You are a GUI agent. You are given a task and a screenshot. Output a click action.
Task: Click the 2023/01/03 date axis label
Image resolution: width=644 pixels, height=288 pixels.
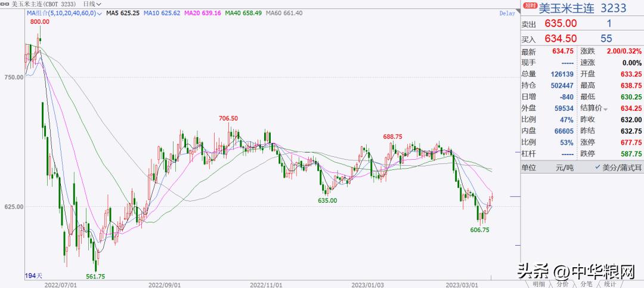368,284
